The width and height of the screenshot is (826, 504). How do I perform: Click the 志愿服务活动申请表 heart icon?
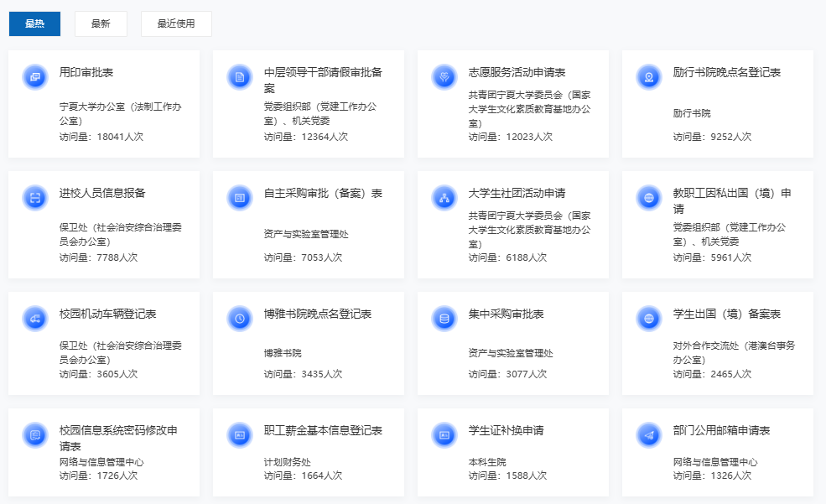(x=444, y=77)
